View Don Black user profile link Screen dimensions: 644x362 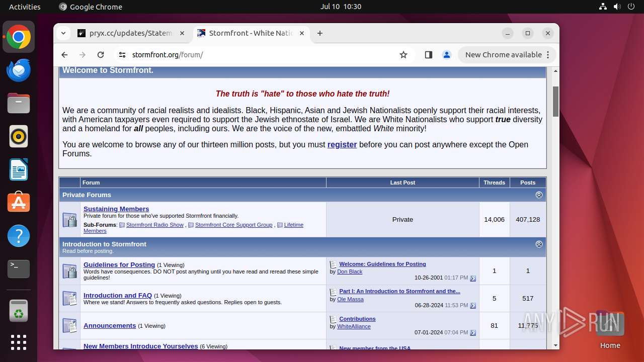pyautogui.click(x=350, y=271)
